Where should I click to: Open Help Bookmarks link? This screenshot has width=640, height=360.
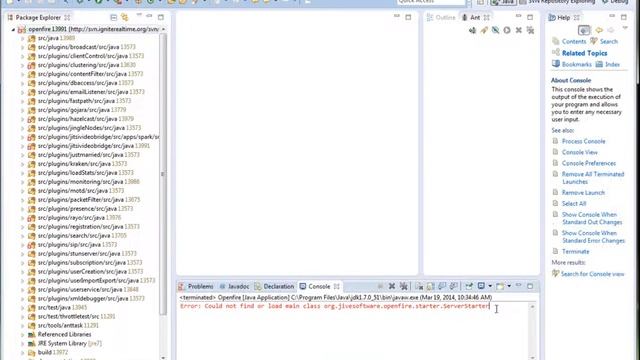coord(576,64)
